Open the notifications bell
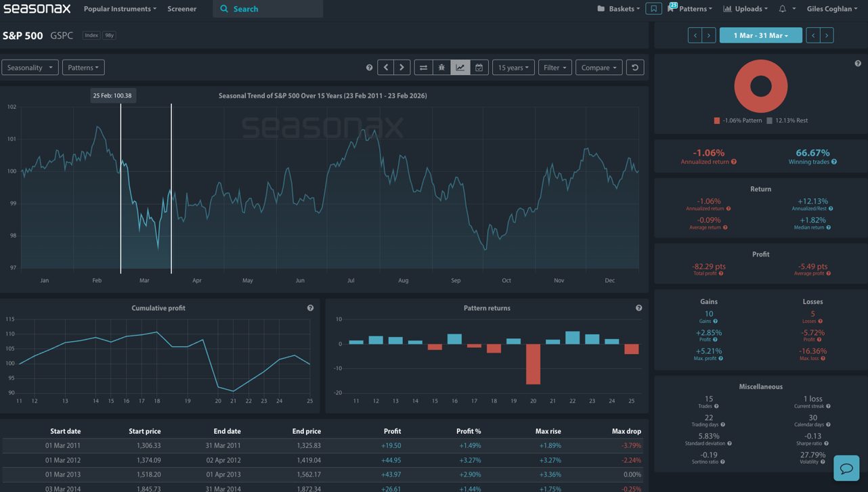The height and width of the screenshot is (492, 868). tap(783, 9)
